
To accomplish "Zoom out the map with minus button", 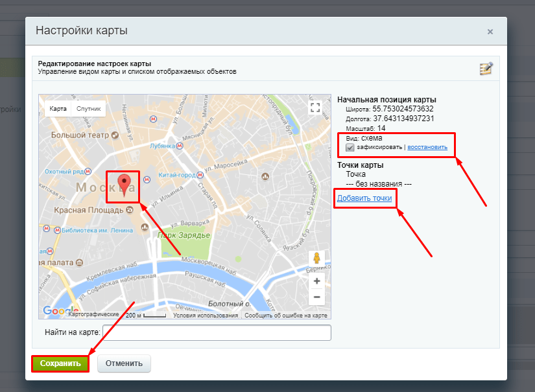I will pos(316,297).
